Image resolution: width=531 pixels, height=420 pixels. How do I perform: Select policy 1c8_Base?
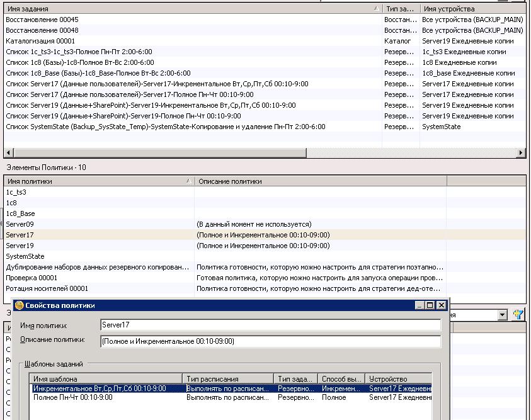tap(20, 213)
